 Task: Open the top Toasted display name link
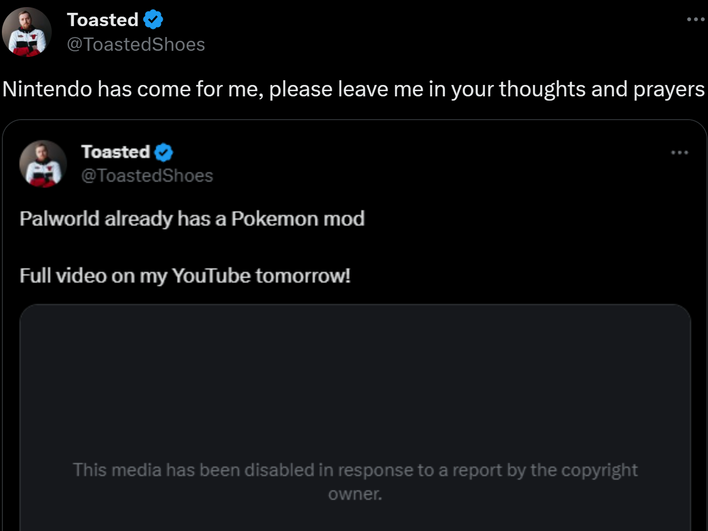click(102, 20)
